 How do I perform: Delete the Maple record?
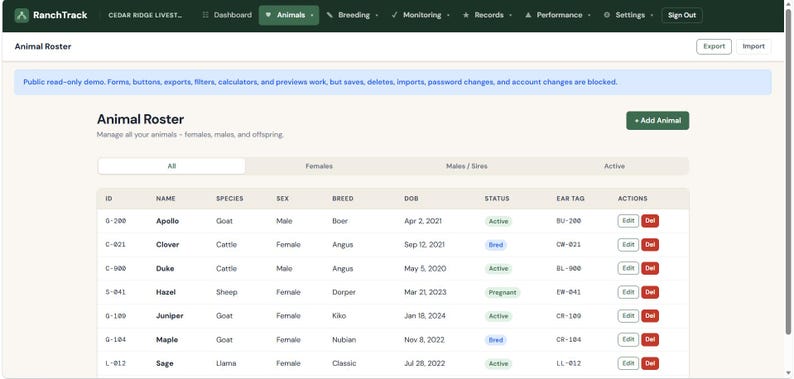(650, 340)
